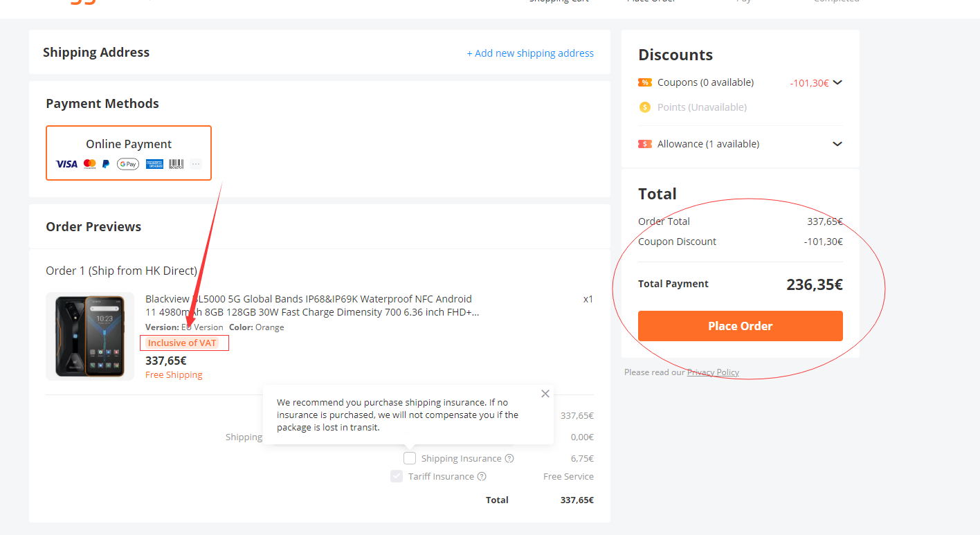This screenshot has height=535, width=980.
Task: Click the orange Coupons percent icon
Action: coord(645,82)
